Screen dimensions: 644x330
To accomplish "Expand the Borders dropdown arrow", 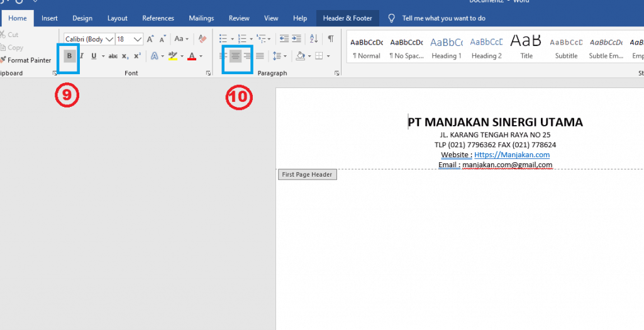I will [328, 56].
